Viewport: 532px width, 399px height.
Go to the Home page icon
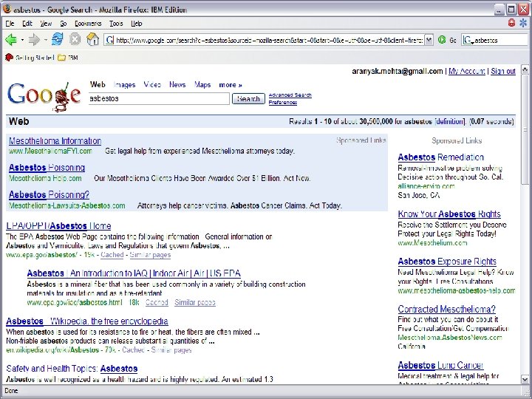[92, 39]
